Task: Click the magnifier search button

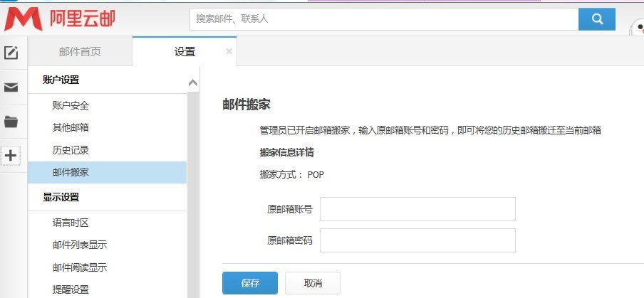Action: [596, 19]
